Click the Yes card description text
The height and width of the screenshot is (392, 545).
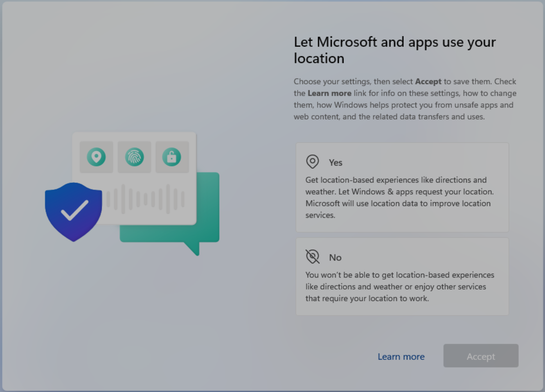click(399, 197)
